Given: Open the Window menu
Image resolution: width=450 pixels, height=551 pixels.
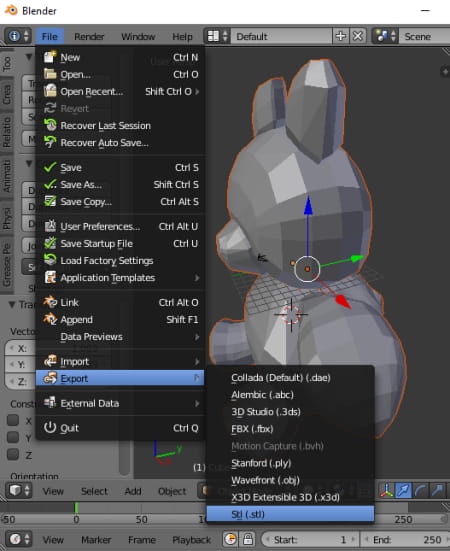Looking at the screenshot, I should pos(138,36).
